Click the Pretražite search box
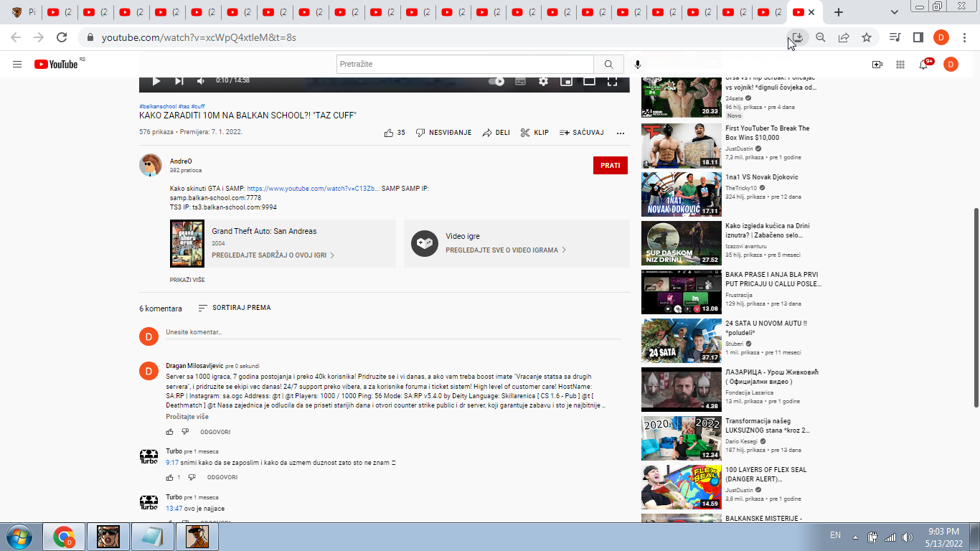Image resolution: width=980 pixels, height=551 pixels. [x=465, y=65]
